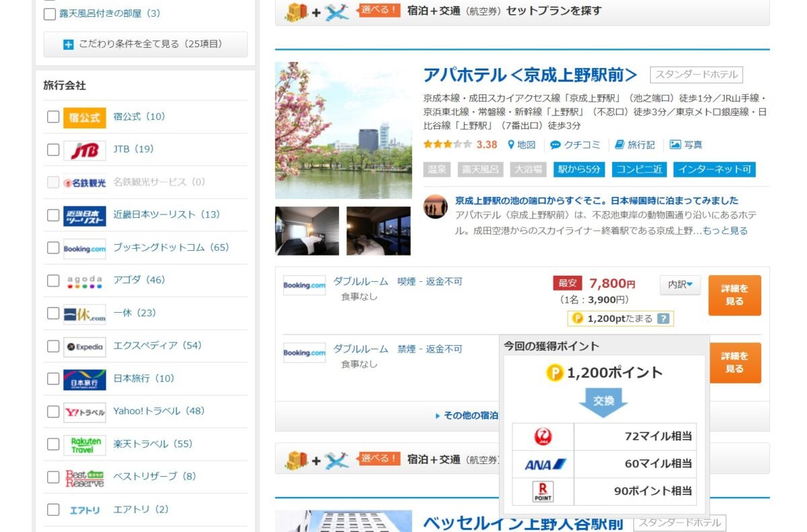Click the Booking.com logo on first plan
807x532 pixels.
303,285
